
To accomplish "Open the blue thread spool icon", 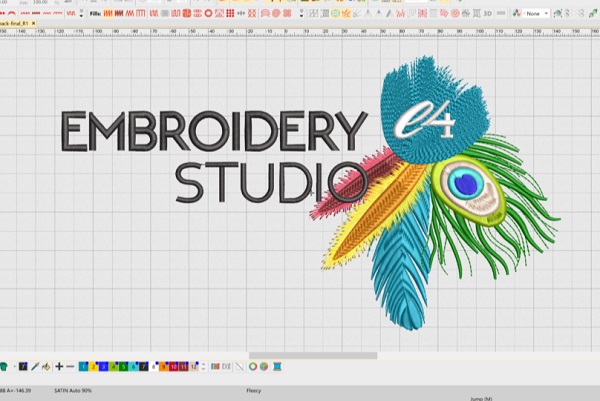I will [277, 367].
